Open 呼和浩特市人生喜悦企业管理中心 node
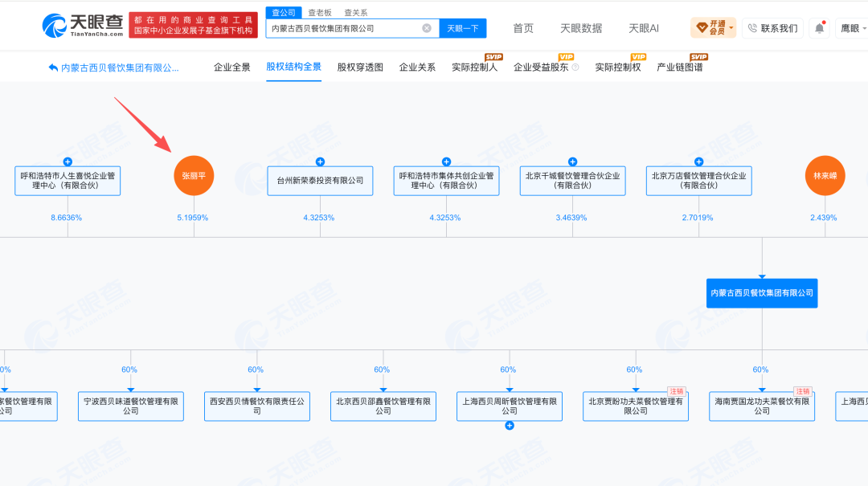Screen dimensions: 868x486 coord(68,181)
